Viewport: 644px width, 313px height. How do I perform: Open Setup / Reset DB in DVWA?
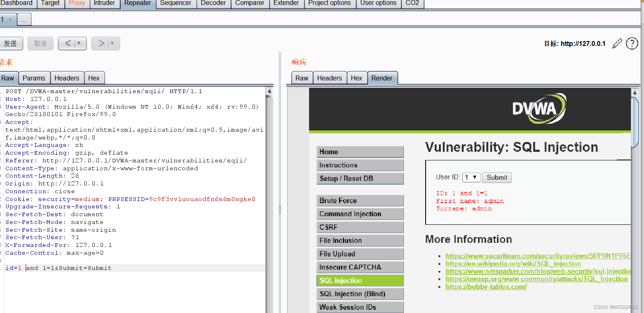[x=360, y=178]
